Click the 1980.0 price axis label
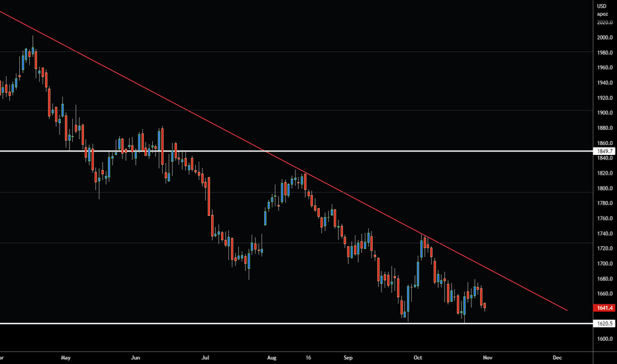This screenshot has width=617, height=364. pyautogui.click(x=605, y=53)
